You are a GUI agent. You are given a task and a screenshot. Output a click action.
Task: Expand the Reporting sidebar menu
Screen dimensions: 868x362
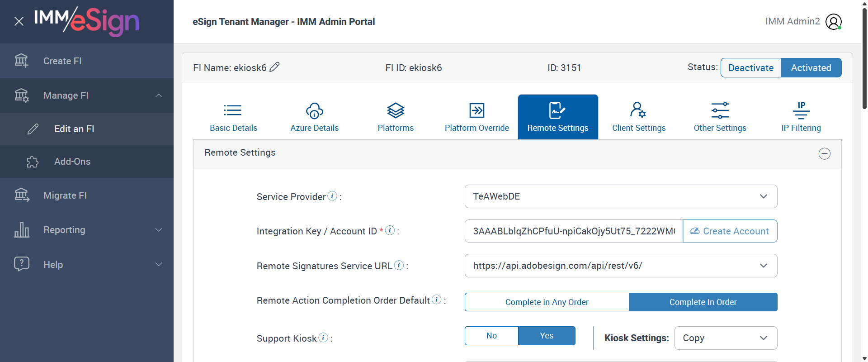click(x=86, y=230)
